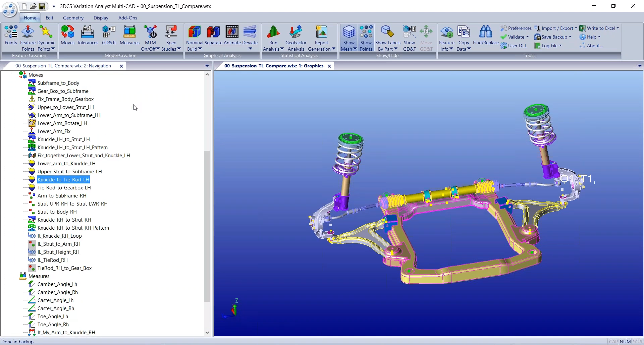Launch the Animate tool
The height and width of the screenshot is (345, 644).
tap(231, 35)
